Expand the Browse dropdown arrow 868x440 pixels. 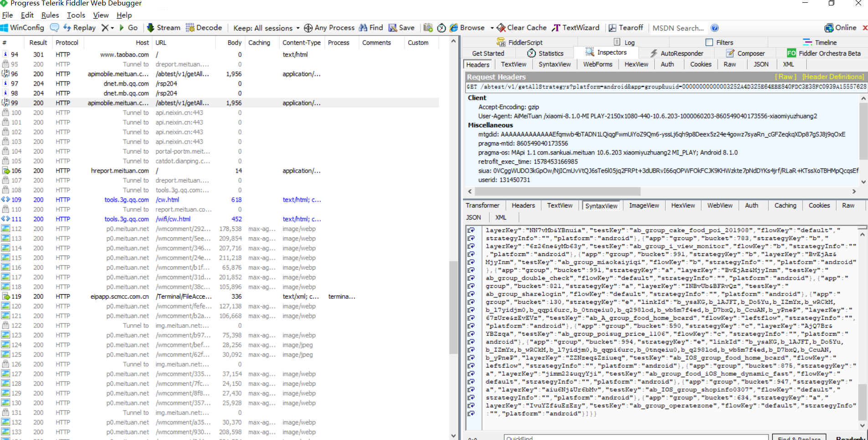pos(492,28)
